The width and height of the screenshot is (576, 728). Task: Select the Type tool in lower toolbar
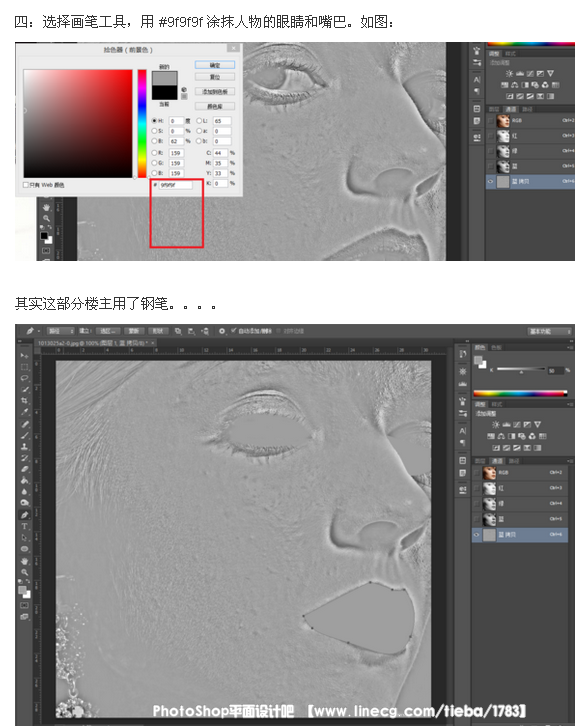pyautogui.click(x=24, y=526)
